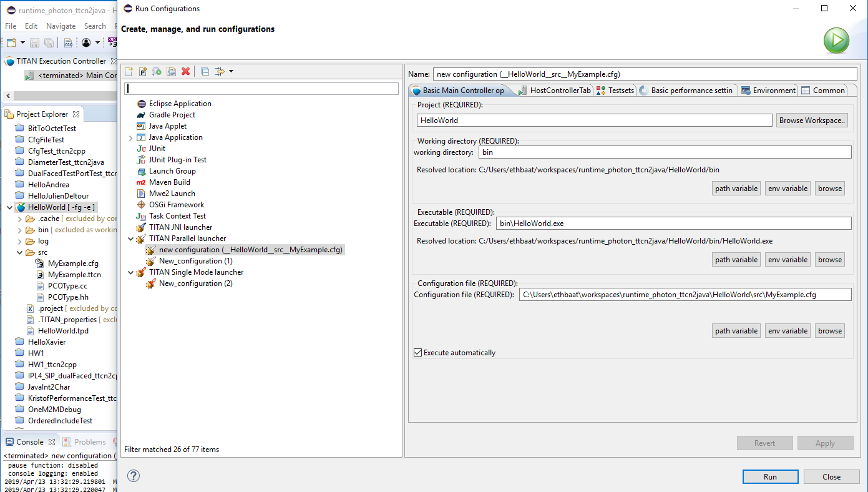The width and height of the screenshot is (868, 492).
Task: Open Search menu in Eclipse window
Action: (95, 26)
